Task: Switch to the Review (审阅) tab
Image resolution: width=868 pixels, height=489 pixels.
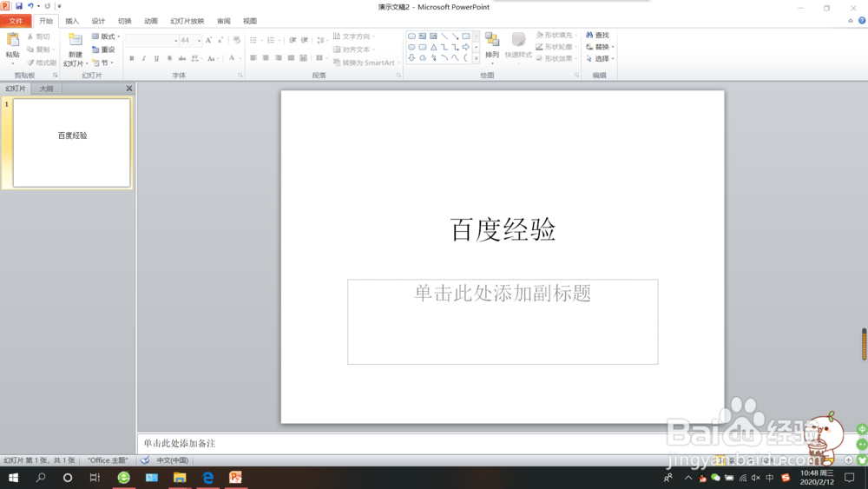Action: [224, 21]
